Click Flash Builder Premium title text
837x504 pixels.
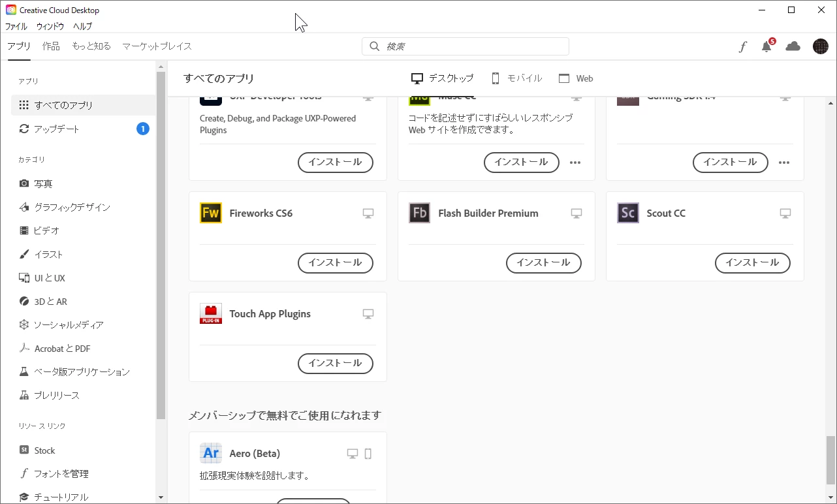point(488,213)
